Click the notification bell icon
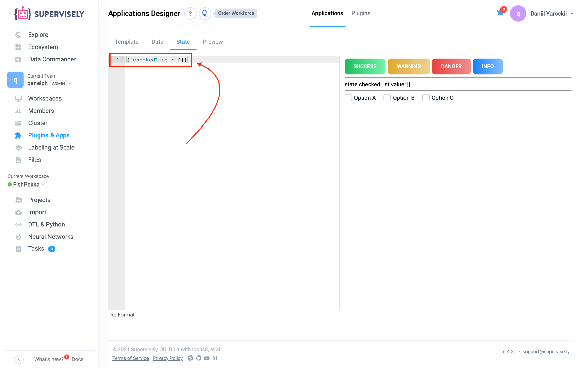The width and height of the screenshot is (588, 368). pyautogui.click(x=500, y=13)
